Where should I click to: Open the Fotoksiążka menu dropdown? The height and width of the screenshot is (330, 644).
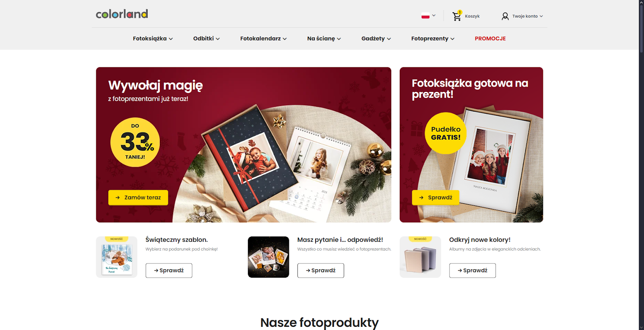(153, 39)
